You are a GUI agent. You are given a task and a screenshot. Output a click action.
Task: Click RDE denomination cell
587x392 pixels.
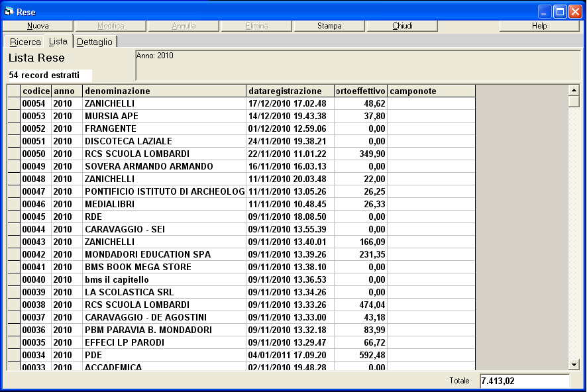164,217
